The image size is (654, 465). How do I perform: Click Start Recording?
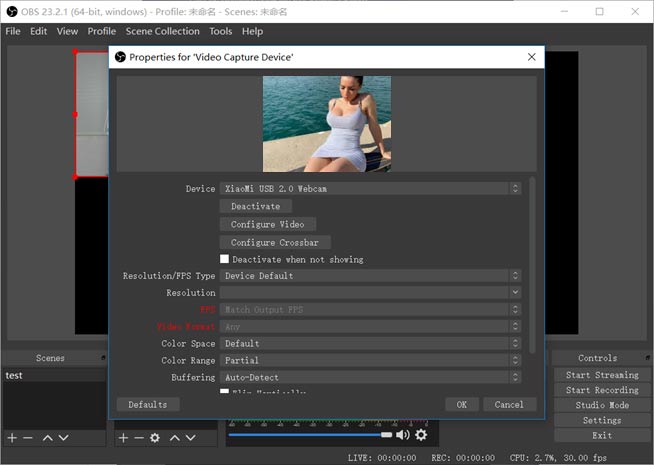(x=602, y=390)
